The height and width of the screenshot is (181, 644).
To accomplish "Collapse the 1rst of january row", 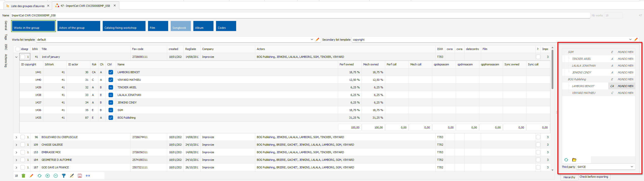I will (x=16, y=57).
